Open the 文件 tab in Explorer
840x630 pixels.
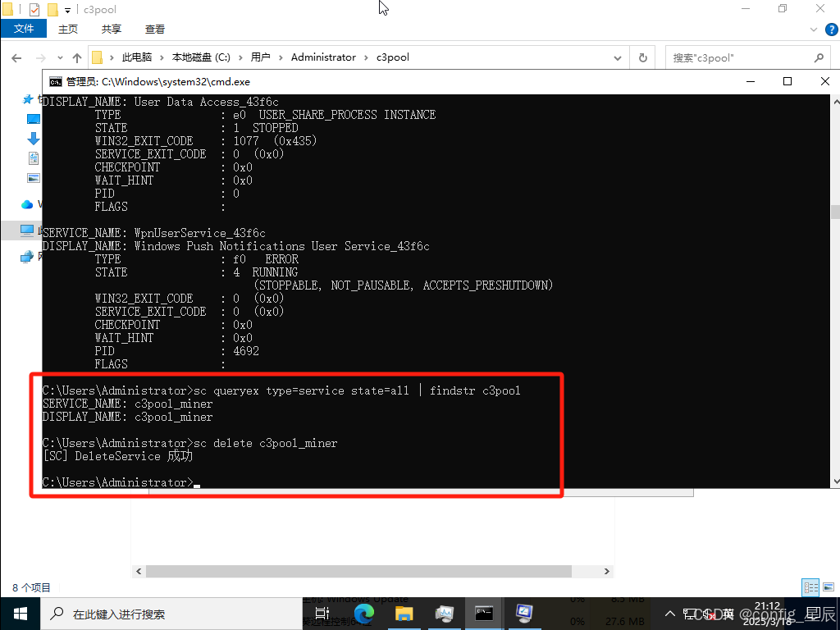pos(24,29)
